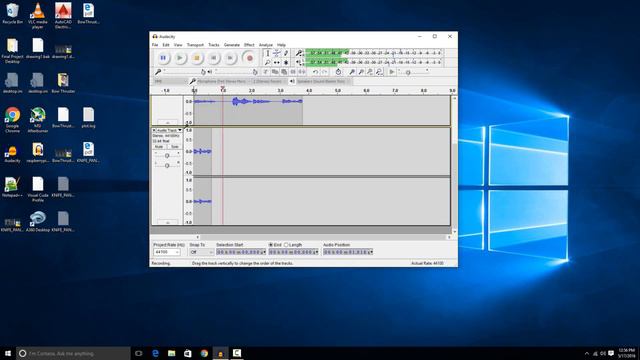This screenshot has height=360, width=640.
Task: Select the Envelope tool
Action: click(277, 53)
